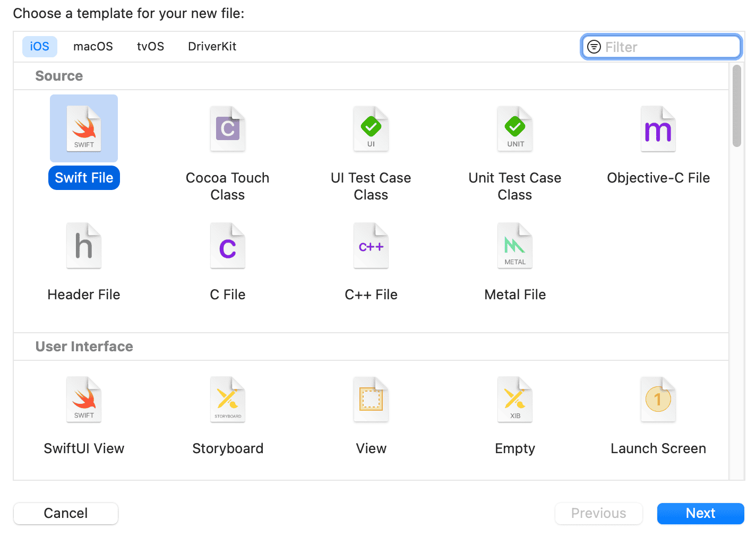Screen dimensions: 756x537
Task: Click the Metal File label
Action: pos(515,295)
